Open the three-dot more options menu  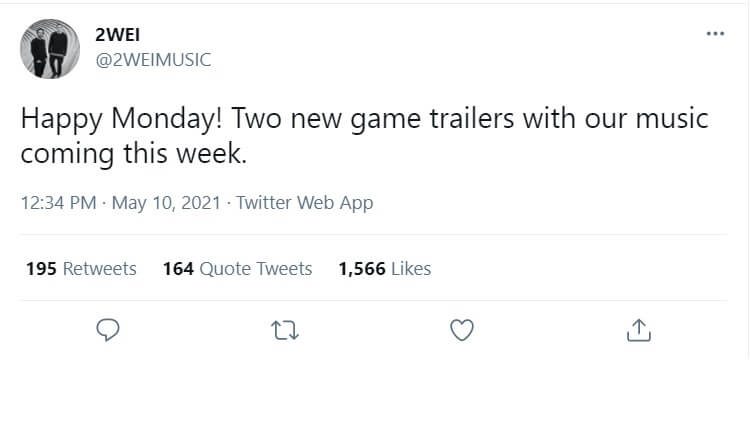click(x=715, y=33)
